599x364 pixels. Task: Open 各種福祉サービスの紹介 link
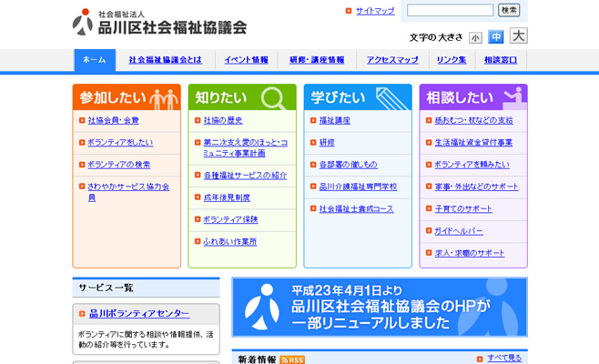pyautogui.click(x=245, y=176)
